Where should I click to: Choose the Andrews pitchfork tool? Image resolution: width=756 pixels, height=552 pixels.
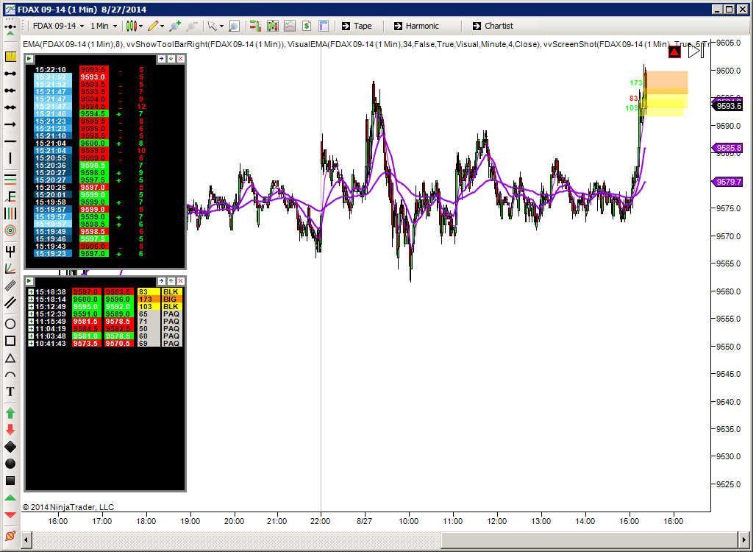pyautogui.click(x=10, y=251)
